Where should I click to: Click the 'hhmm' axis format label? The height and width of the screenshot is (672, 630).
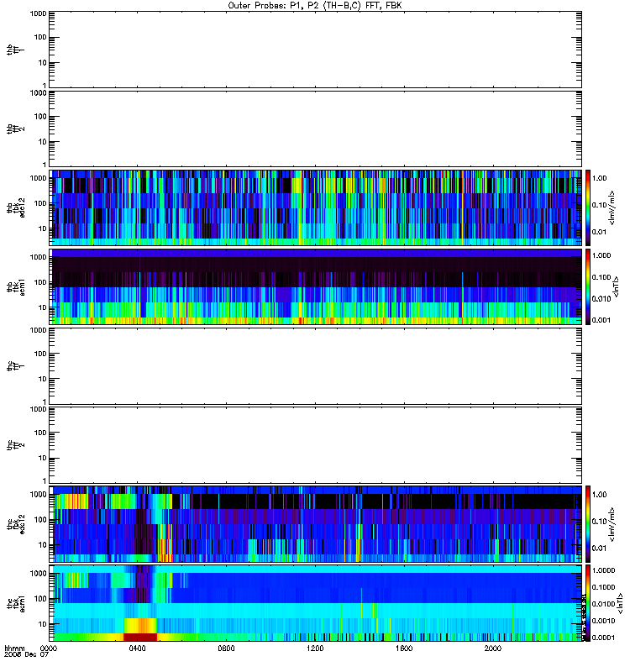pos(14,648)
